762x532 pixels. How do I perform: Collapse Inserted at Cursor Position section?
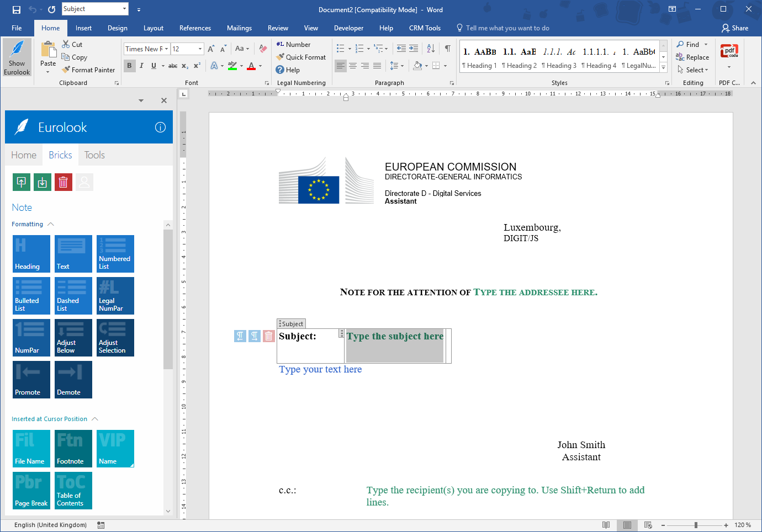94,419
